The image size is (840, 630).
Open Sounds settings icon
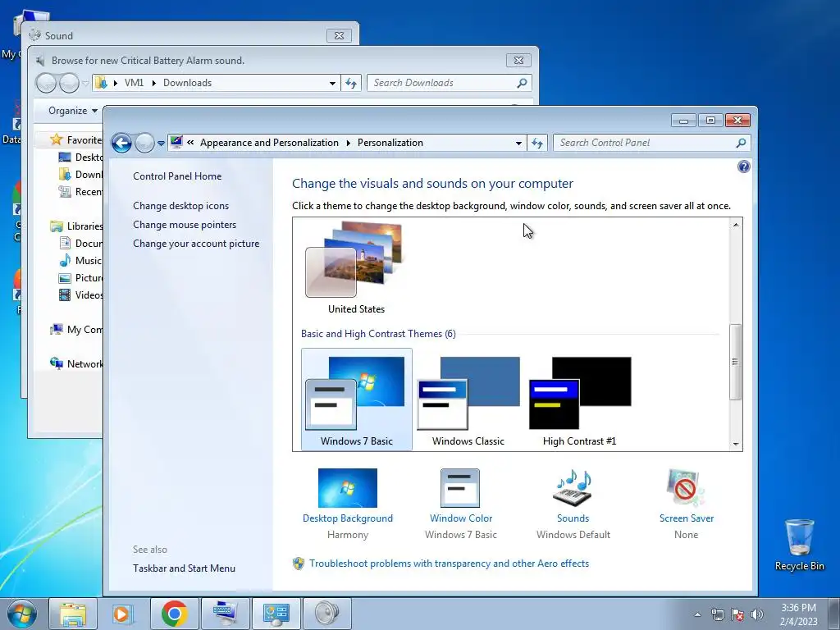573,488
